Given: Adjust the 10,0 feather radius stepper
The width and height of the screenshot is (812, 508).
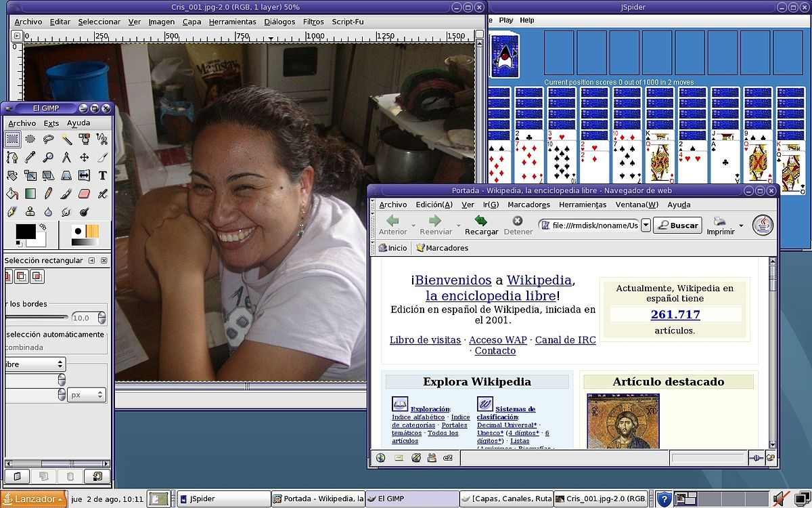Looking at the screenshot, I should [101, 318].
